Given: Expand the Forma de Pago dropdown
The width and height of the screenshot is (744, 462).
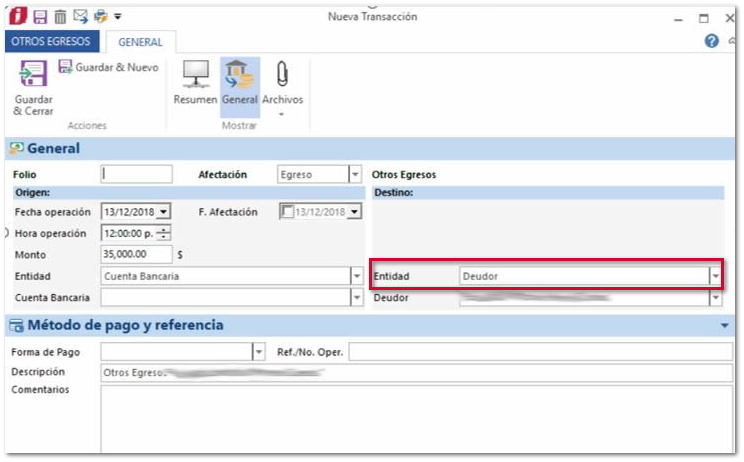Looking at the screenshot, I should click(x=258, y=352).
